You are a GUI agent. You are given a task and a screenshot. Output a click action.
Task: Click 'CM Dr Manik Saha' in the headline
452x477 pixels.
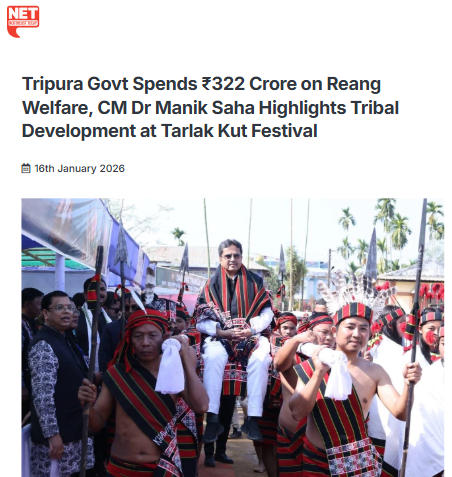click(x=176, y=108)
